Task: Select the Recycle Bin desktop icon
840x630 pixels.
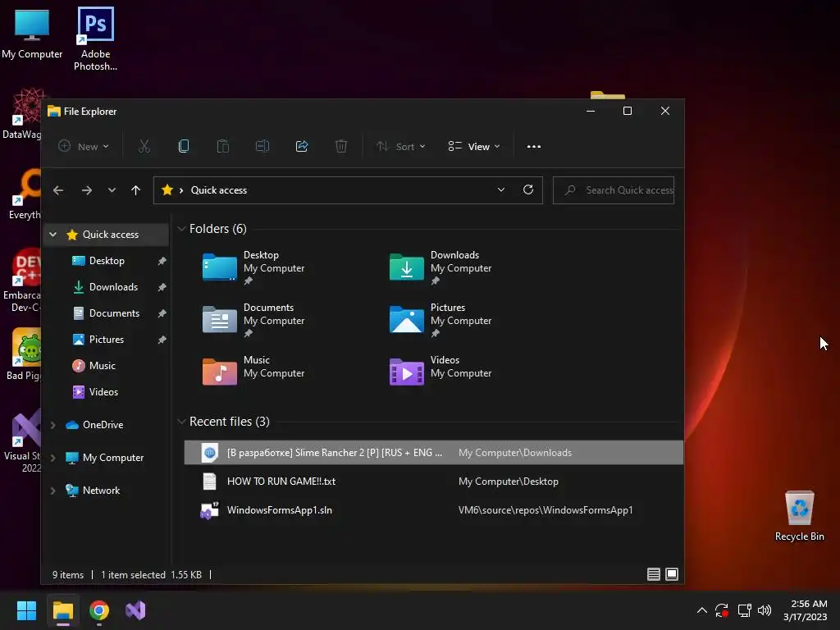Action: pyautogui.click(x=799, y=515)
